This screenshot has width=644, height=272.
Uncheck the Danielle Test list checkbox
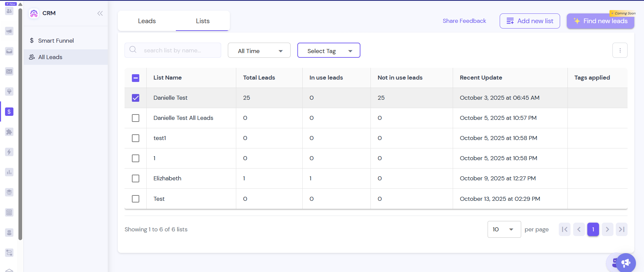click(136, 98)
